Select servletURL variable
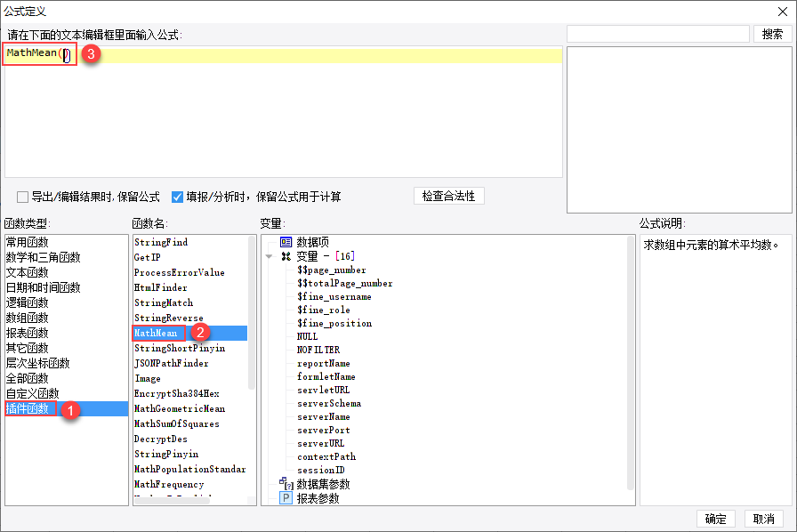Screen dimensions: 797x532 323,390
